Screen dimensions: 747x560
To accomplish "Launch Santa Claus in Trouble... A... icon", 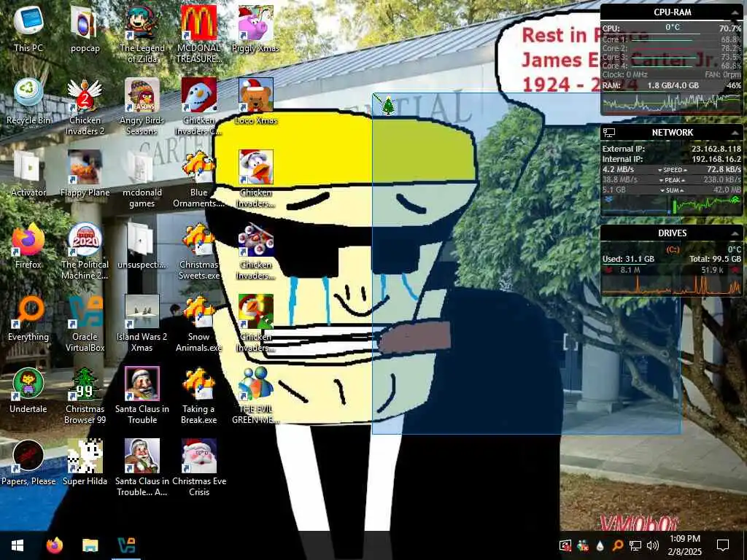I will click(x=142, y=467).
